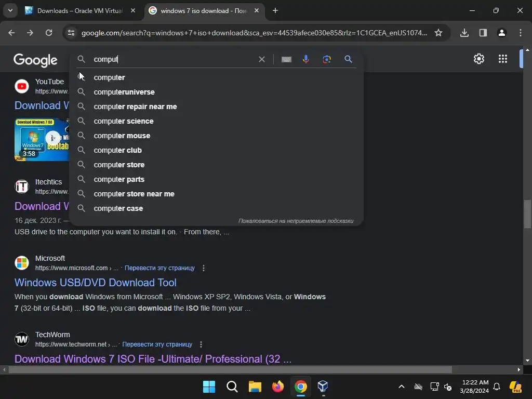Open Windows USB/DVD Download Tool result
This screenshot has height=399, width=532.
click(x=96, y=283)
